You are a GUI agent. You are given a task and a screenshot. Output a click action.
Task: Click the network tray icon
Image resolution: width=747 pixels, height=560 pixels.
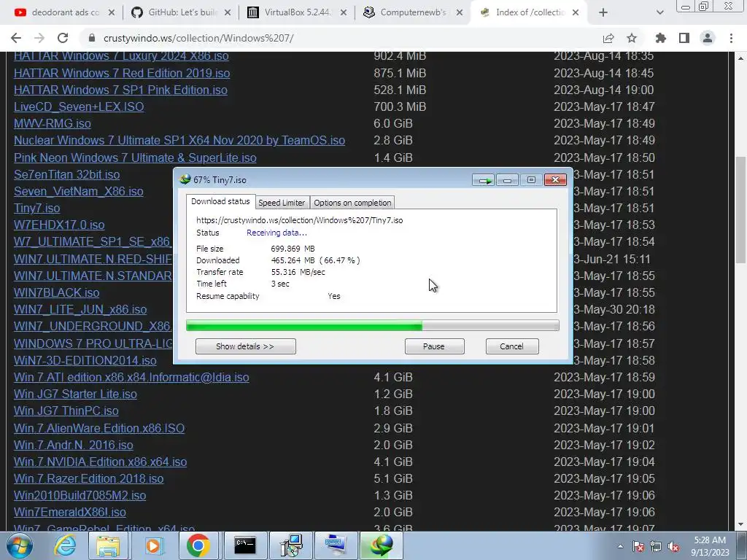[x=656, y=546]
